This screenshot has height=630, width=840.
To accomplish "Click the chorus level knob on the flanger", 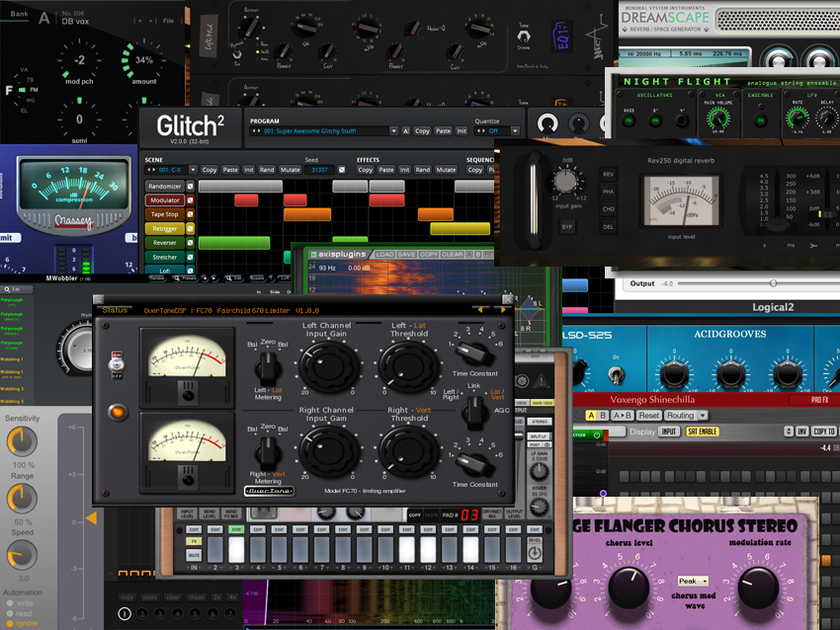I will tap(630, 589).
